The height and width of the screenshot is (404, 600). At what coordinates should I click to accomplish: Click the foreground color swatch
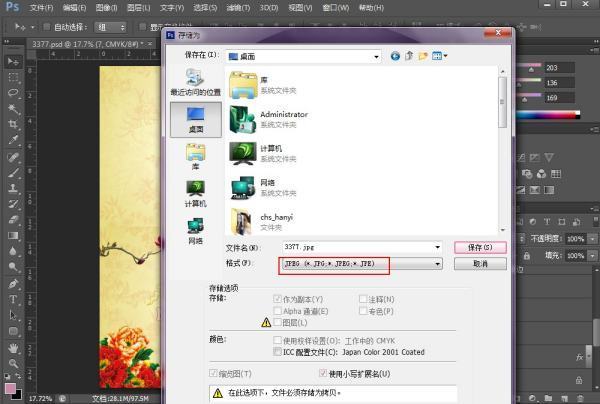pyautogui.click(x=10, y=389)
